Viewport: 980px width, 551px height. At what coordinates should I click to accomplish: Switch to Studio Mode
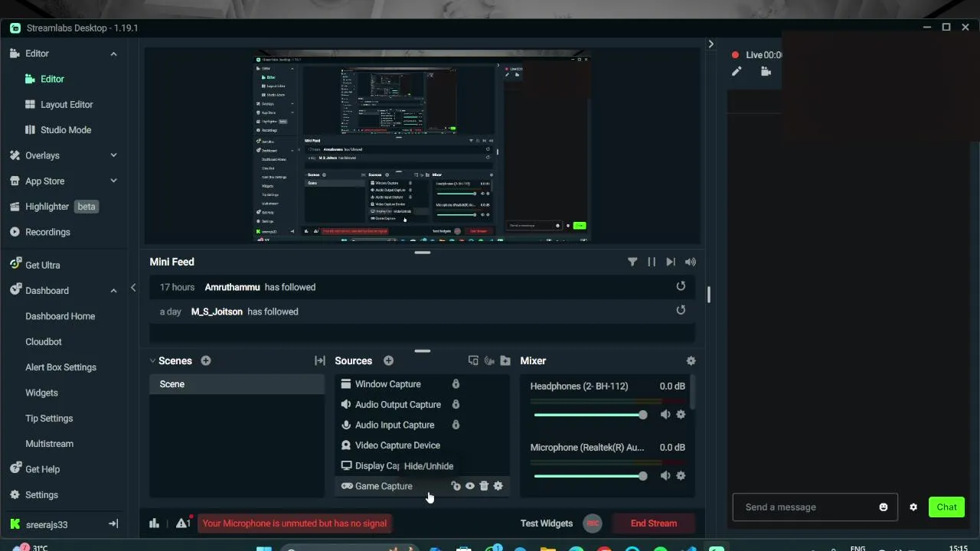pyautogui.click(x=66, y=130)
